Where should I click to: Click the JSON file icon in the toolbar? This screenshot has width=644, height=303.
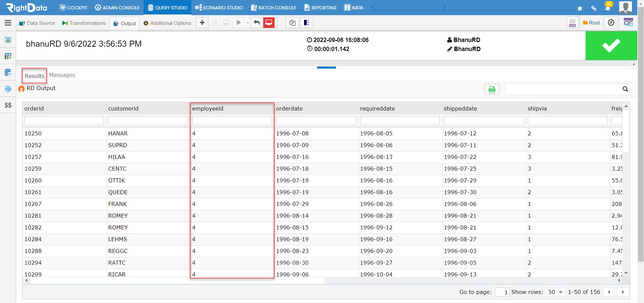(x=573, y=23)
